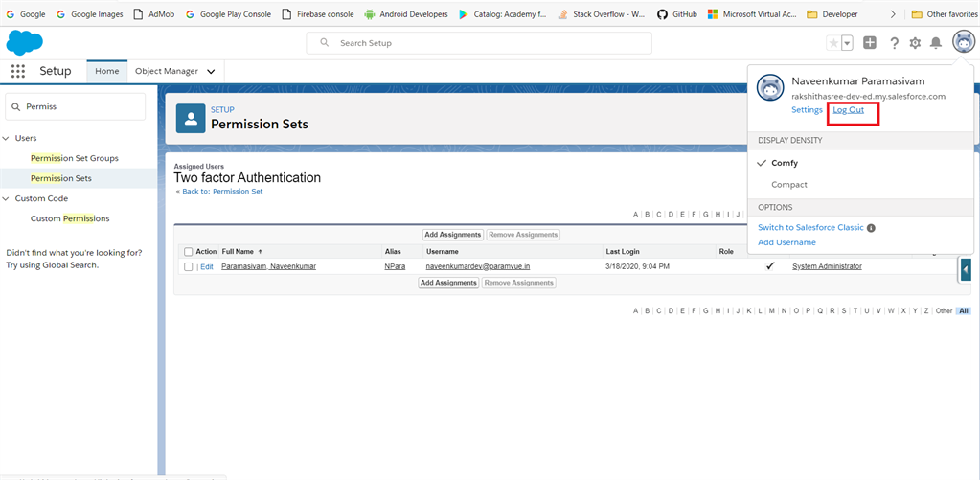Collapse the Users section in sidebar
The height and width of the screenshot is (480, 980).
click(6, 138)
